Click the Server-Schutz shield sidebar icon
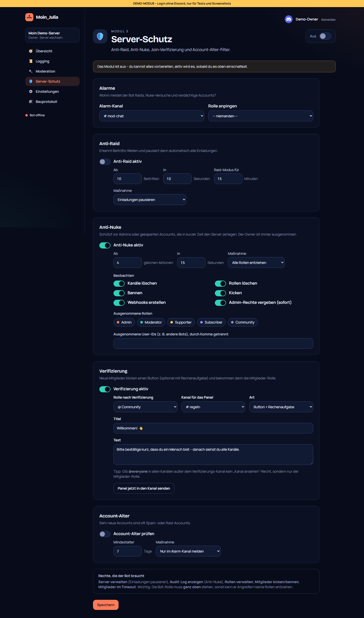The height and width of the screenshot is (618, 364). (x=31, y=81)
